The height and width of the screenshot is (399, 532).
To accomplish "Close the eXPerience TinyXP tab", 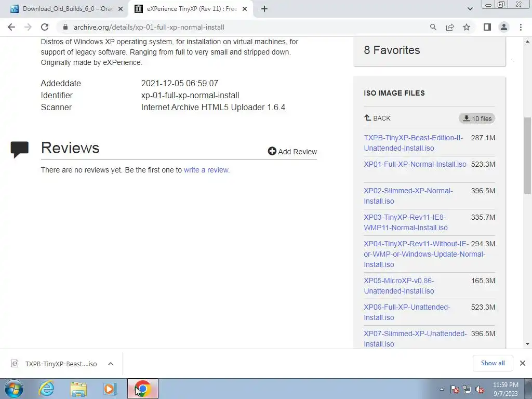I will [x=245, y=9].
